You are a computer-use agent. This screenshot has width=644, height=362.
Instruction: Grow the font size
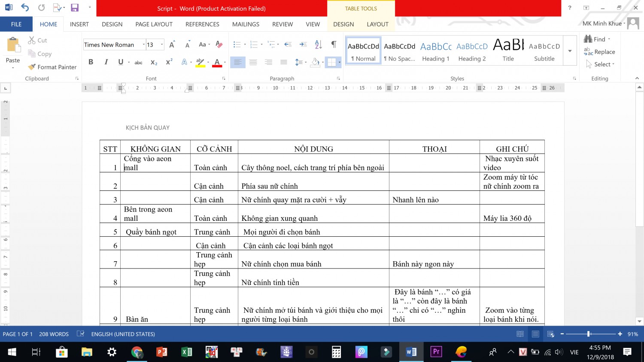(x=172, y=45)
